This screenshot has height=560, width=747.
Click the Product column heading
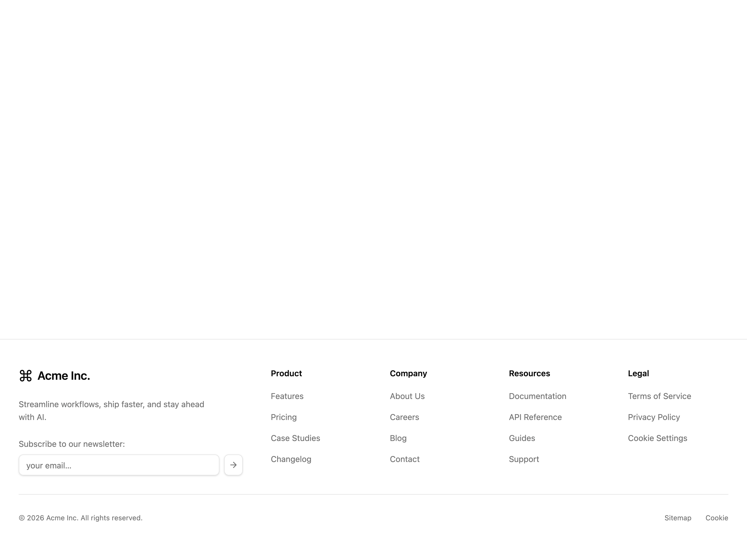[286, 373]
